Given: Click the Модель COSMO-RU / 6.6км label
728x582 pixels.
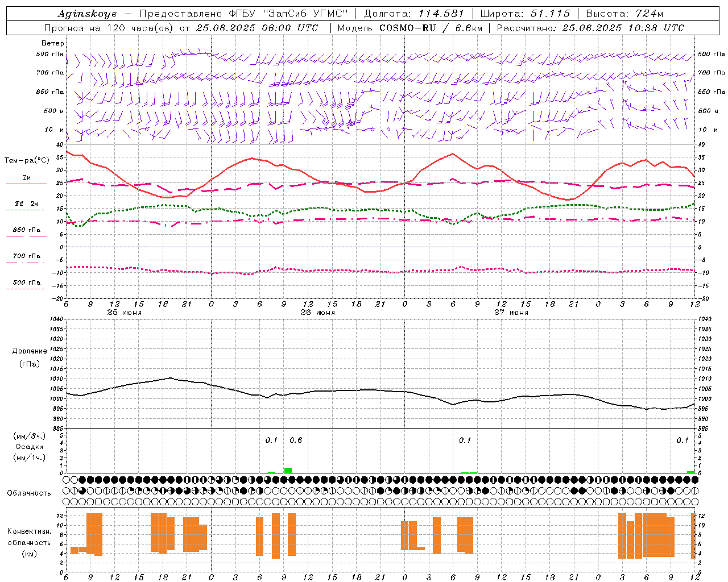Looking at the screenshot, I should (409, 28).
